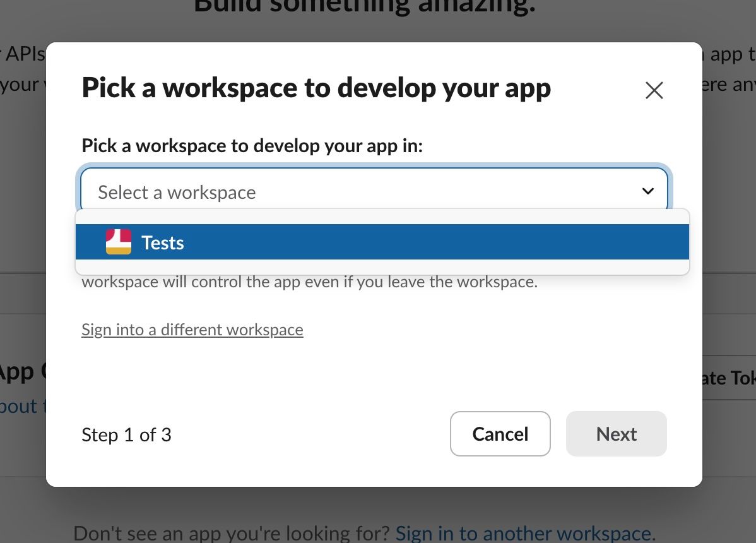Image resolution: width=756 pixels, height=543 pixels.
Task: Click the 'Pick a workspace to develop your app in:' label
Action: (252, 146)
